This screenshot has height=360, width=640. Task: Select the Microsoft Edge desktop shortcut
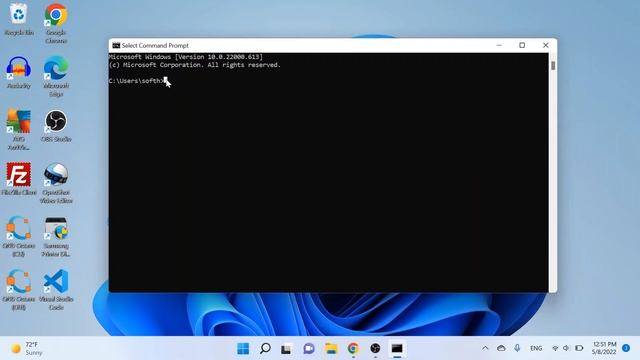[56, 77]
